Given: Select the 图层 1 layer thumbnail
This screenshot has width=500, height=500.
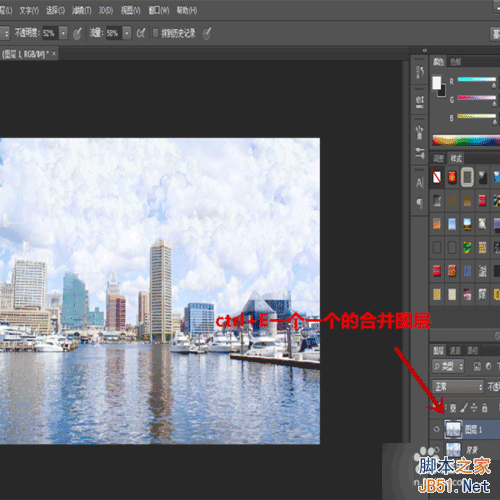Looking at the screenshot, I should pos(453,429).
